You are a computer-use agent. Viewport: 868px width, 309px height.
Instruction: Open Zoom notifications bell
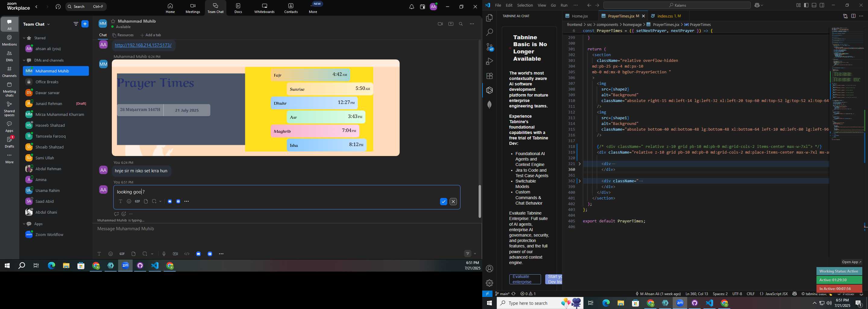click(x=411, y=7)
